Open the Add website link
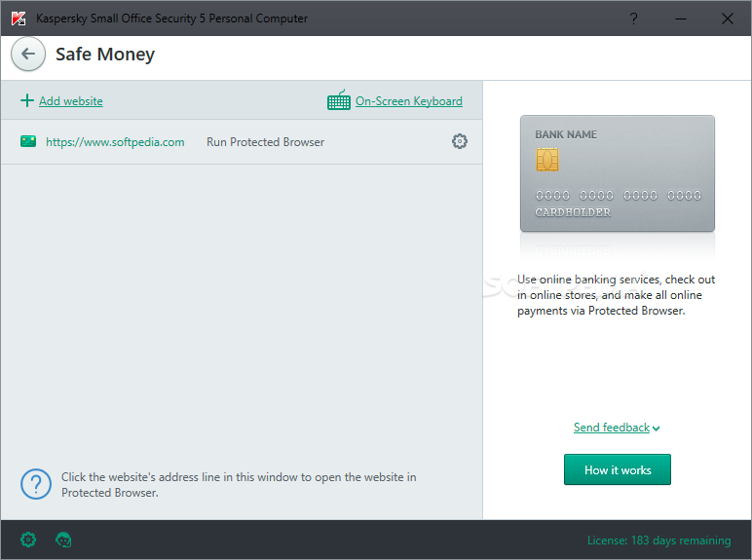Viewport: 752px width, 560px height. pyautogui.click(x=71, y=101)
